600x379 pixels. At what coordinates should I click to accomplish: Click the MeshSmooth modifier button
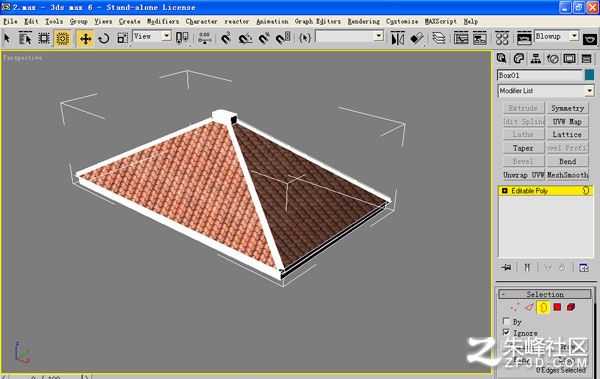[567, 175]
